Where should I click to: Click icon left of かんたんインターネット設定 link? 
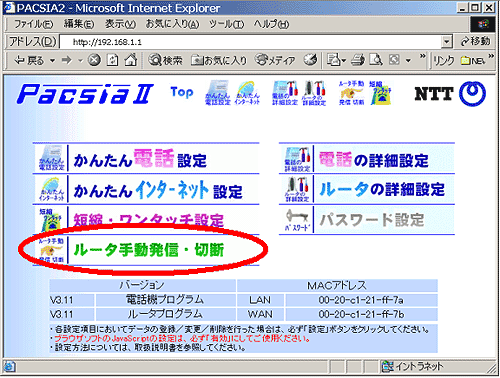pos(51,189)
